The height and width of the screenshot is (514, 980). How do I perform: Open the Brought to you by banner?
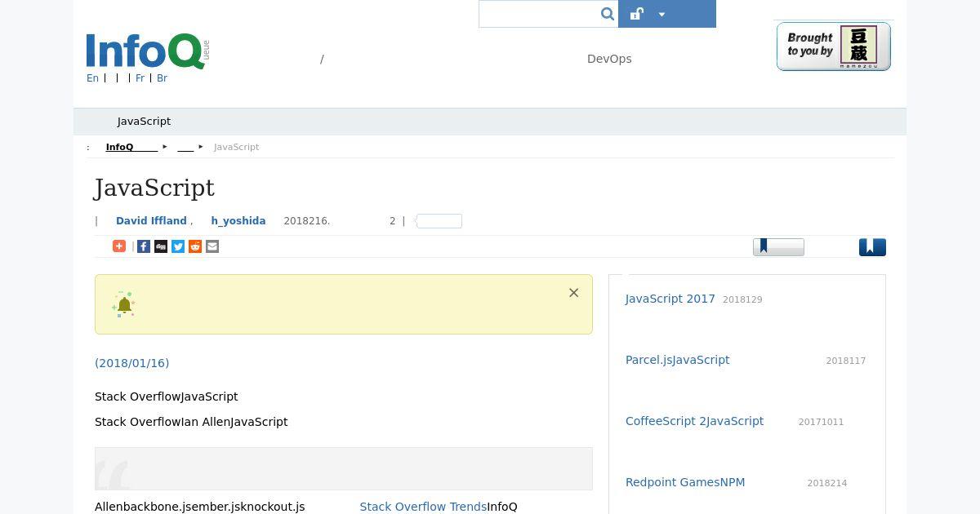click(833, 47)
